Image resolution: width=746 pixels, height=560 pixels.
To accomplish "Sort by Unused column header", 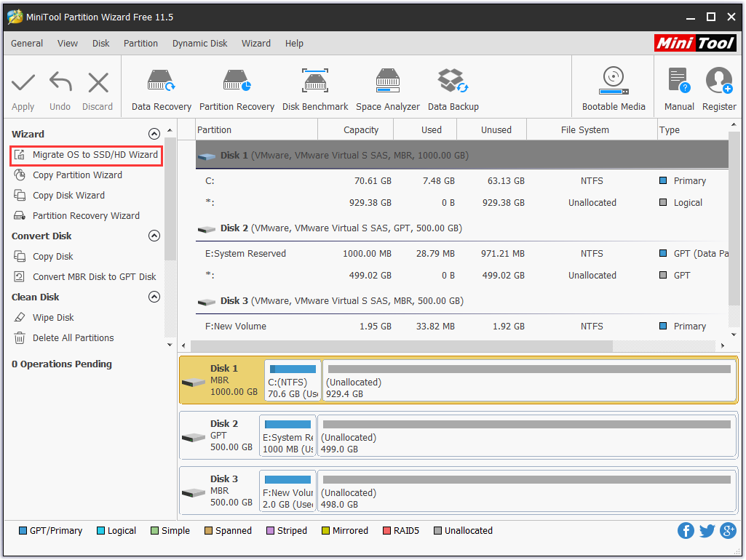I will point(492,129).
